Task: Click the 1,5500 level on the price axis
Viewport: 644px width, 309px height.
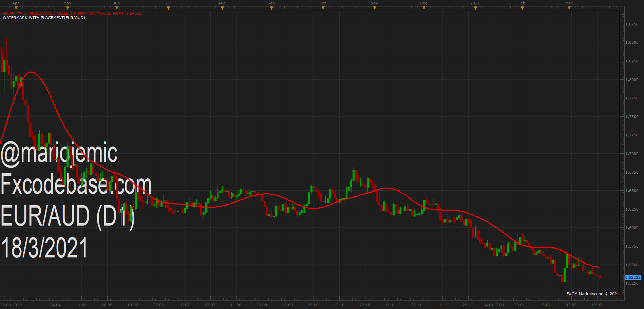Action: [632, 265]
